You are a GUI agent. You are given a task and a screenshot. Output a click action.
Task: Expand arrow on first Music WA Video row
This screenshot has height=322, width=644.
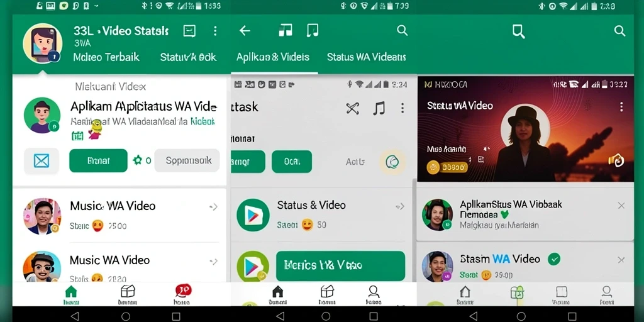pos(213,207)
